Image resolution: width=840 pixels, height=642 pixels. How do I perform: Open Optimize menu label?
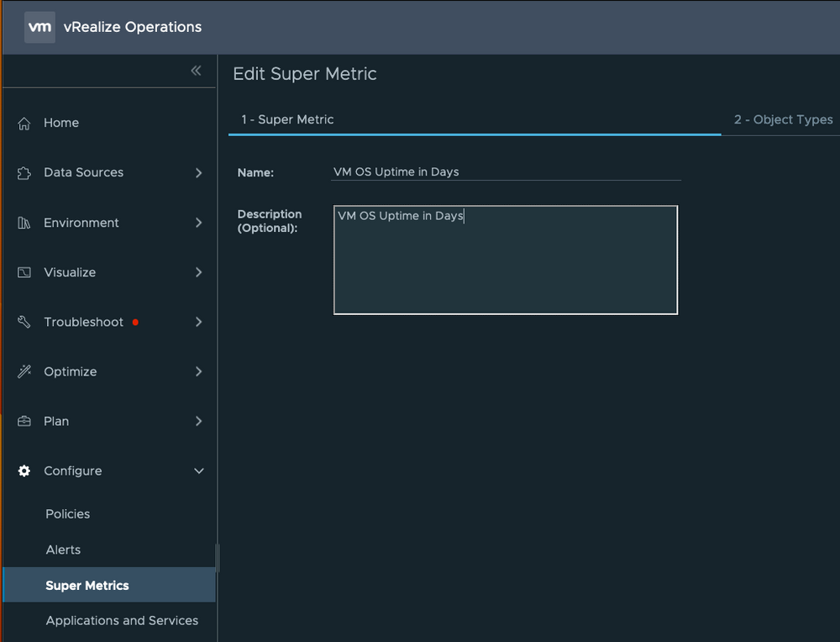pos(71,371)
